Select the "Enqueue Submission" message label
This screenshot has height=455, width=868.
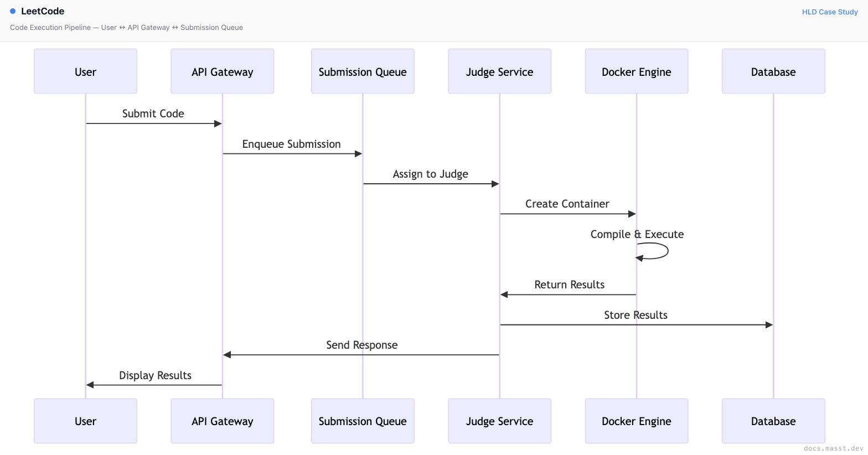(292, 144)
